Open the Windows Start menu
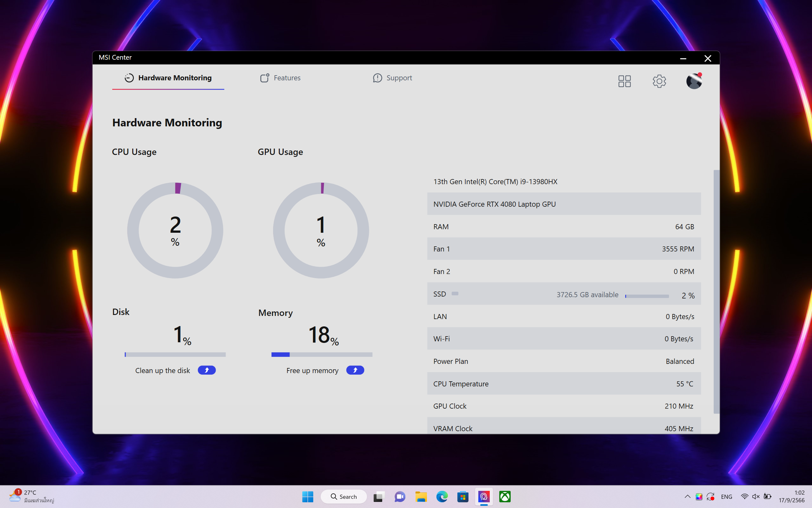This screenshot has width=812, height=508. pos(308,497)
